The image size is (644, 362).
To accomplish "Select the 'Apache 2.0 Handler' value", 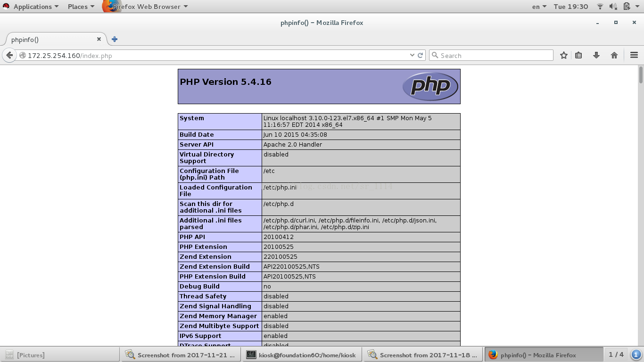I will [293, 144].
